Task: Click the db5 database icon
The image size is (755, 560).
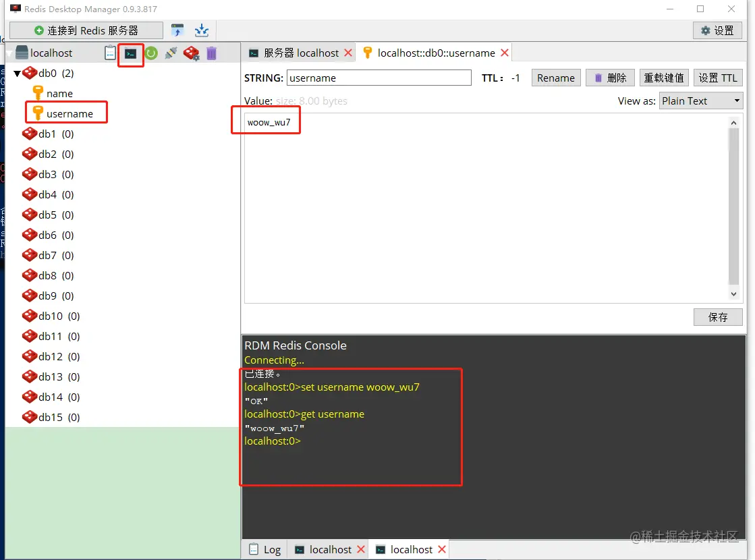Action: click(30, 215)
